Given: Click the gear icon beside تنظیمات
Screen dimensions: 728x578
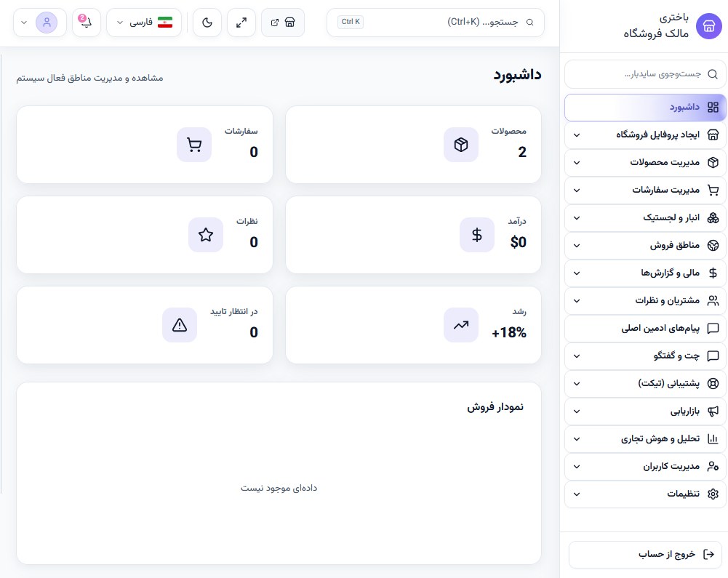Looking at the screenshot, I should tap(713, 494).
